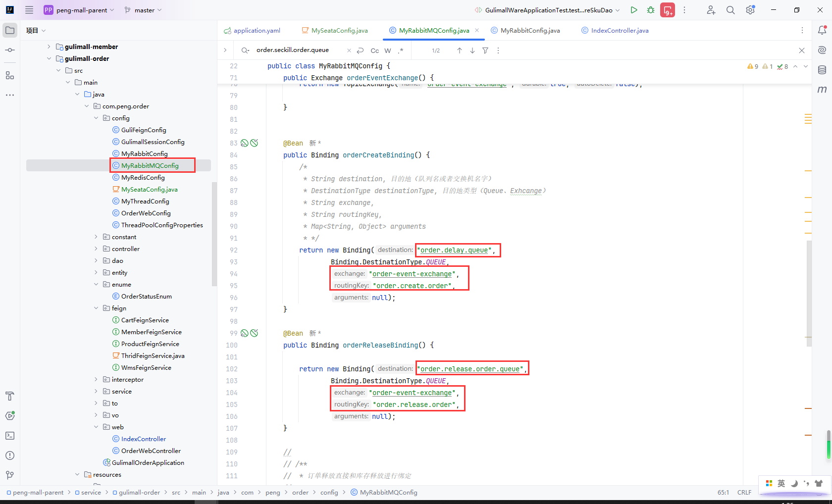Open more run actions menu
The image size is (832, 504).
[x=684, y=10]
